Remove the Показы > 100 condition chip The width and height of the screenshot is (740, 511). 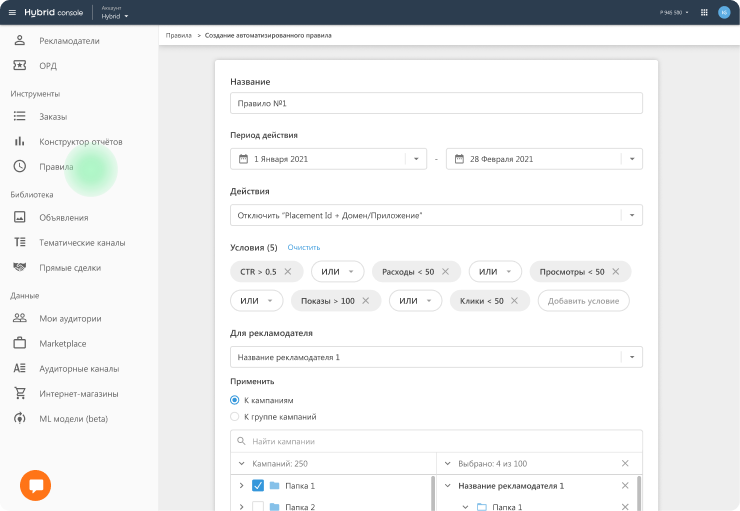click(x=365, y=300)
